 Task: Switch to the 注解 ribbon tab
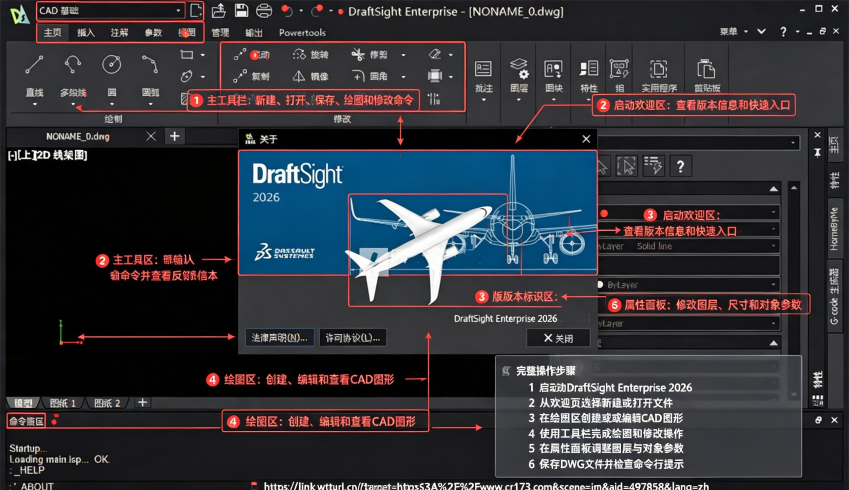[120, 32]
